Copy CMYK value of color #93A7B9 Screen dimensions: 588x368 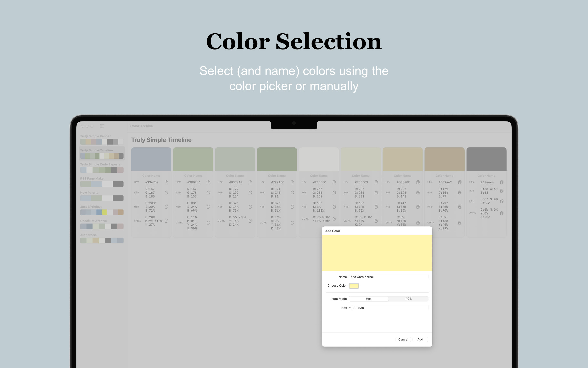pos(166,221)
